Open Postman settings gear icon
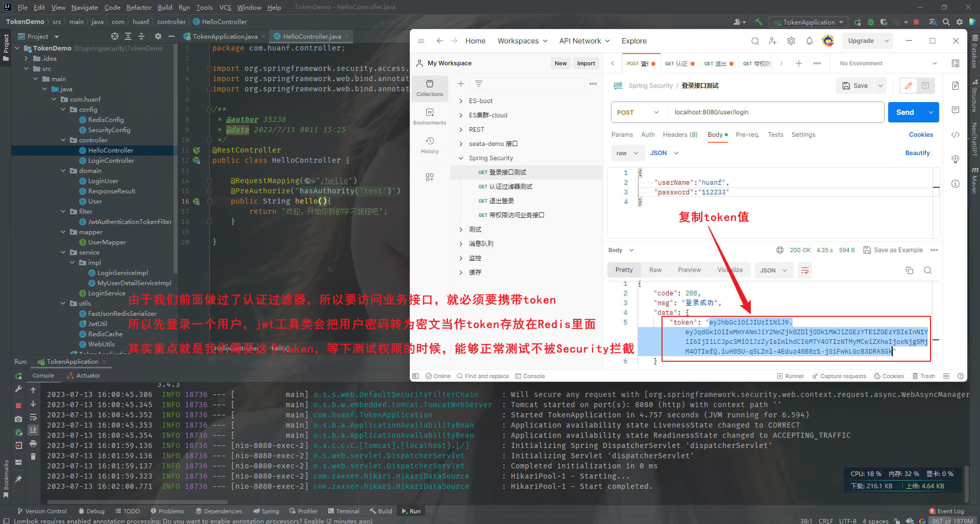Image resolution: width=980 pixels, height=524 pixels. click(791, 41)
